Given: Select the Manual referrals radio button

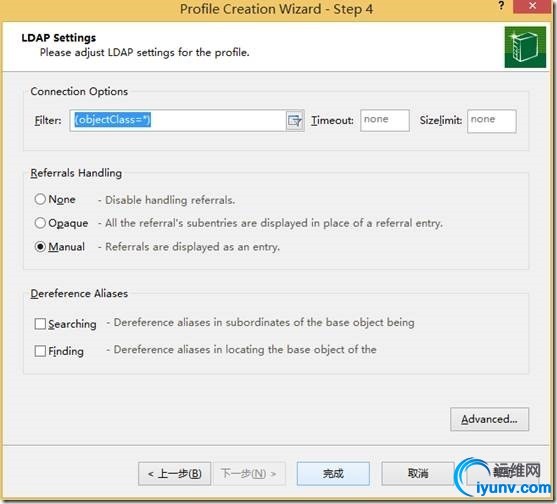Looking at the screenshot, I should 40,246.
